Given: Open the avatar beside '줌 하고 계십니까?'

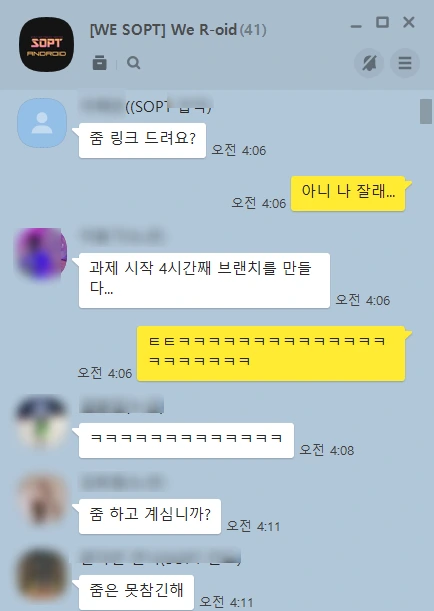Looking at the screenshot, I should pyautogui.click(x=42, y=499).
